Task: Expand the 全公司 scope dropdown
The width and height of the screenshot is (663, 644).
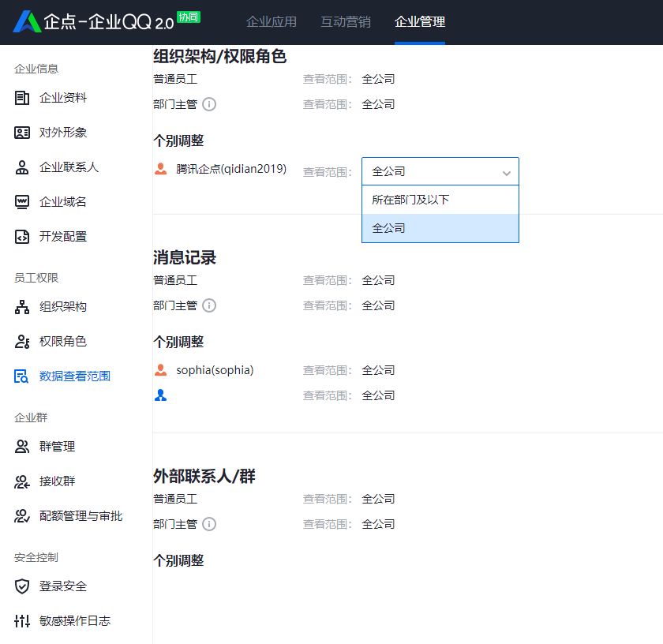Action: (440, 171)
